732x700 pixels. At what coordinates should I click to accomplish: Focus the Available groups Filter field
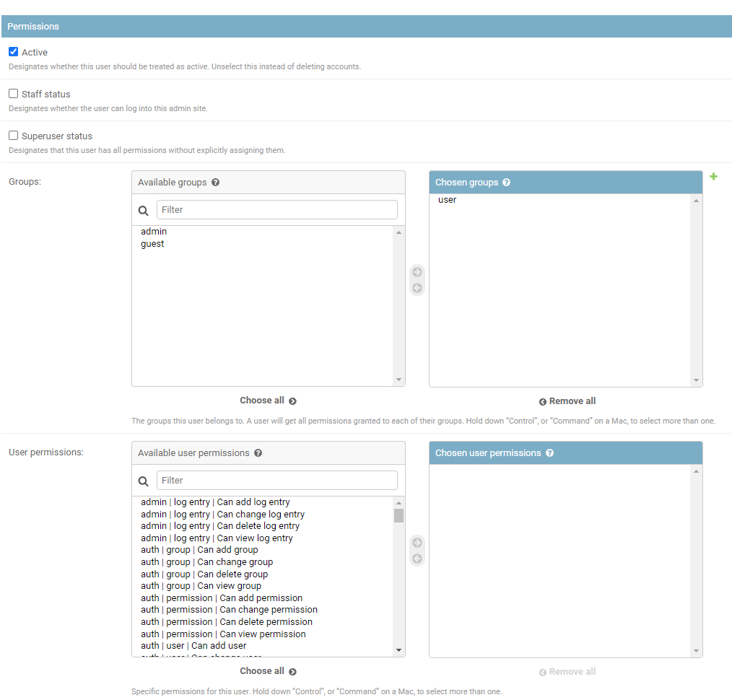(x=276, y=209)
